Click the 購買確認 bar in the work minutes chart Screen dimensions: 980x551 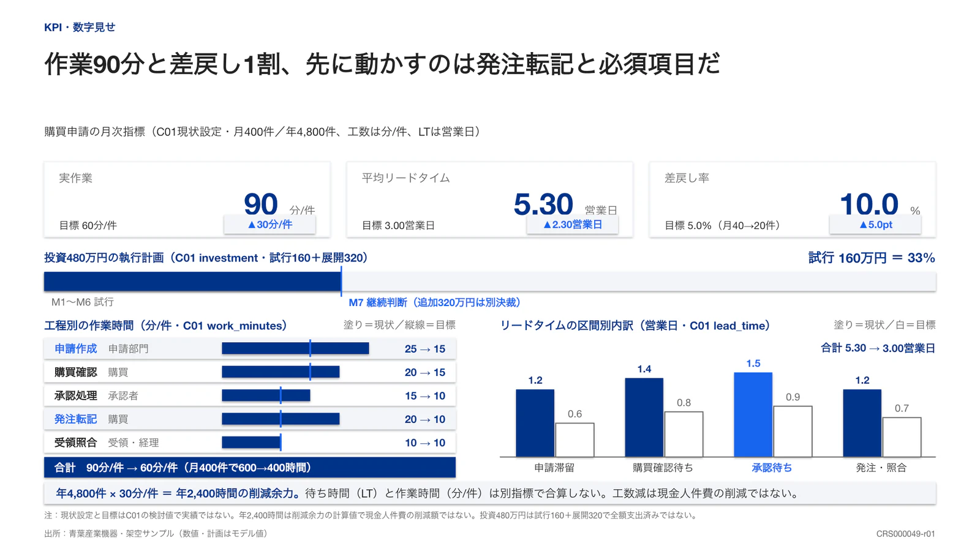pyautogui.click(x=281, y=372)
